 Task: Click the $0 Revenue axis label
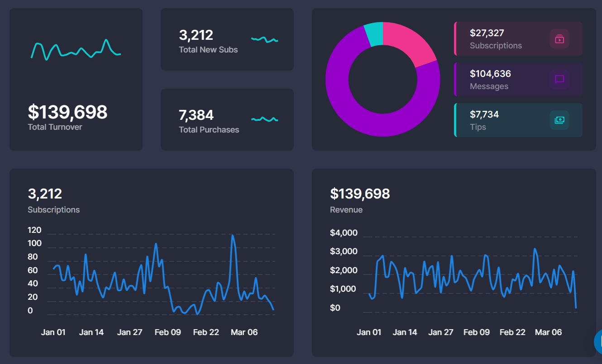335,308
